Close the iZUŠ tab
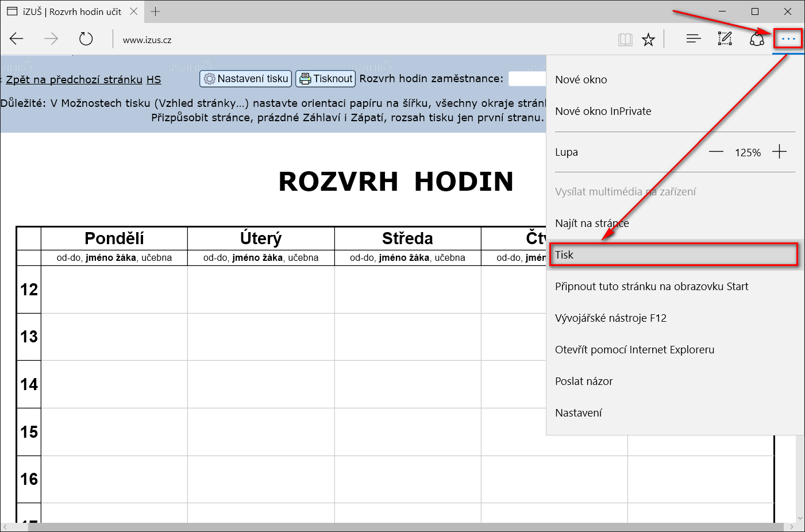 tap(134, 11)
